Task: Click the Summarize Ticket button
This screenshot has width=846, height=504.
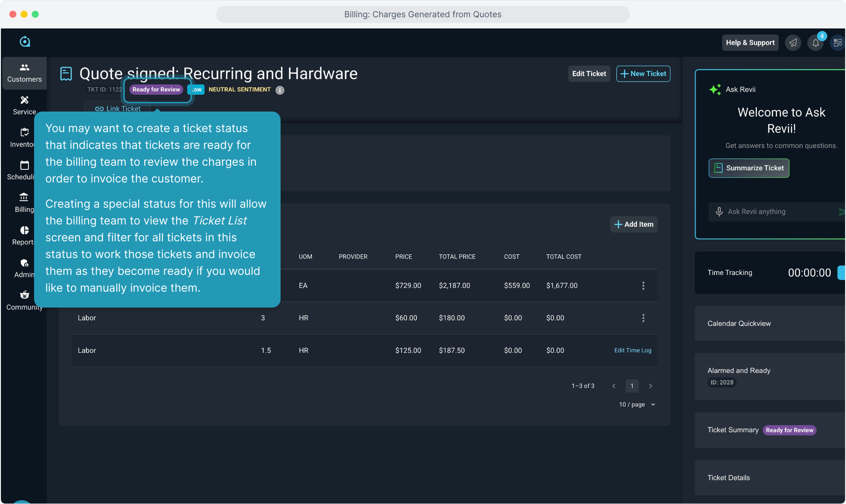Action: (x=748, y=168)
